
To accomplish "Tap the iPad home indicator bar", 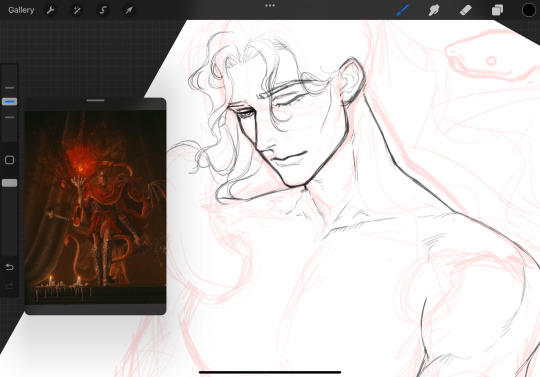I will tap(270, 372).
